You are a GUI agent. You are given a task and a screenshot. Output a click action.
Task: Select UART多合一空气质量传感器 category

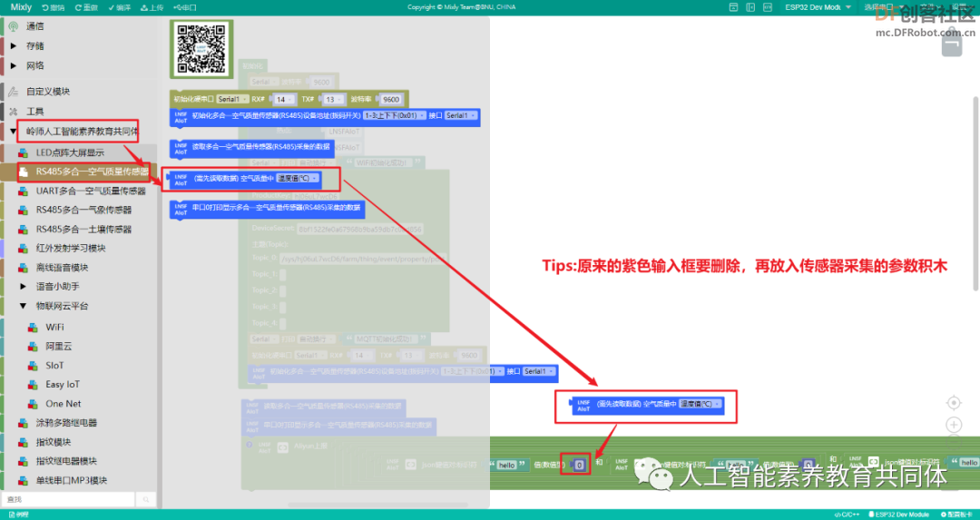pyautogui.click(x=91, y=191)
